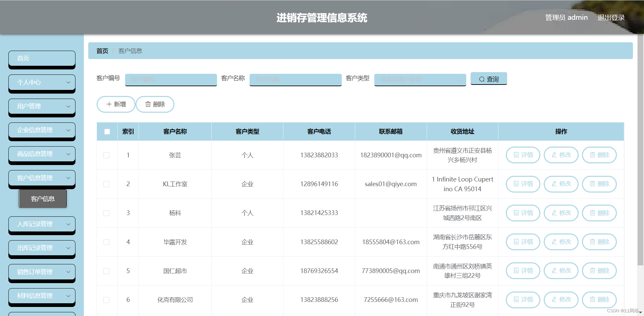Click the plus icon on the 新增 button
The height and width of the screenshot is (316, 644).
[109, 104]
